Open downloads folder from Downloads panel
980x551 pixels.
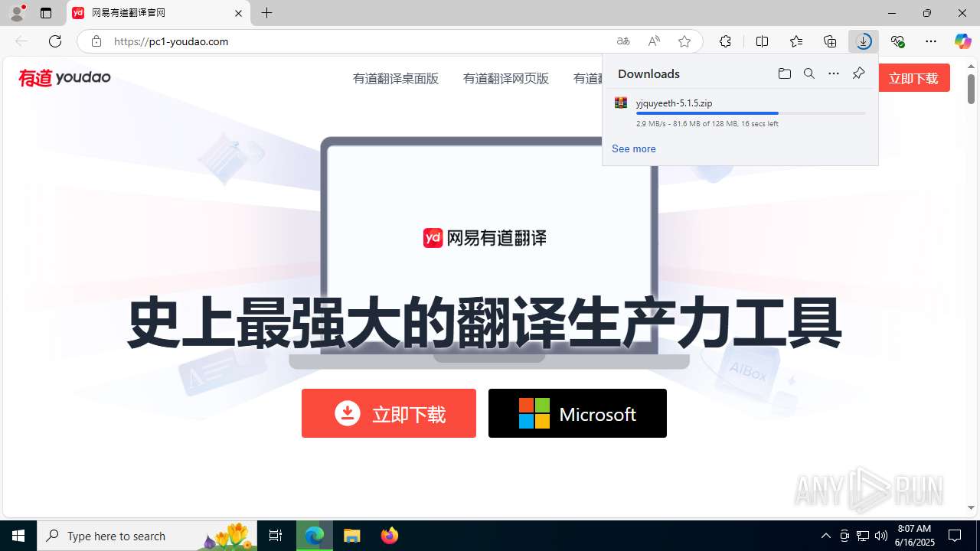(x=784, y=73)
